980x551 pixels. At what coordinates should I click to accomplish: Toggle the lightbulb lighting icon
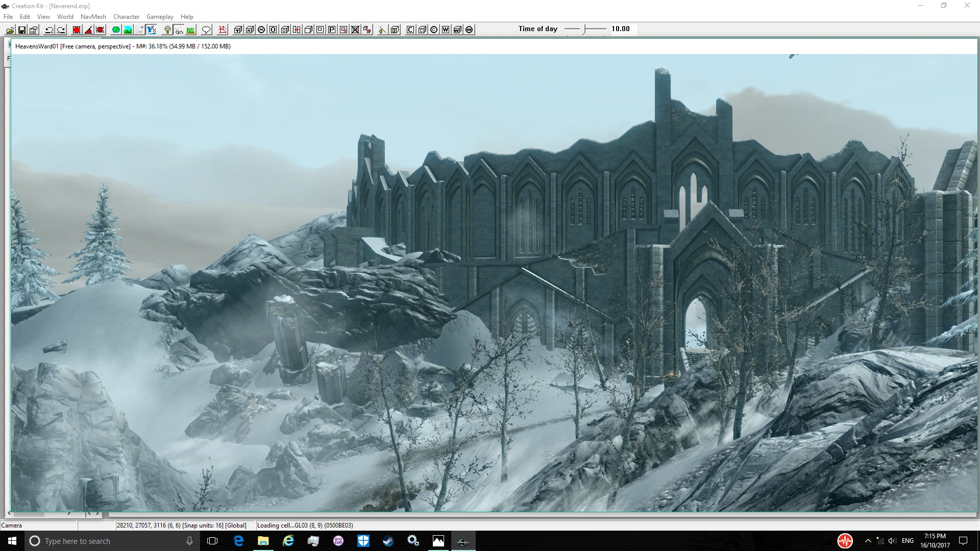(x=167, y=30)
